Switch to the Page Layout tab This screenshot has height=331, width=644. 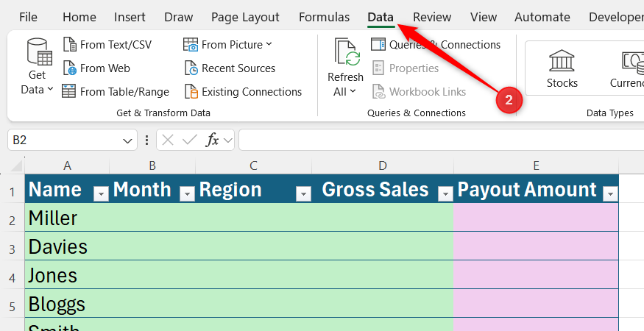tap(245, 17)
